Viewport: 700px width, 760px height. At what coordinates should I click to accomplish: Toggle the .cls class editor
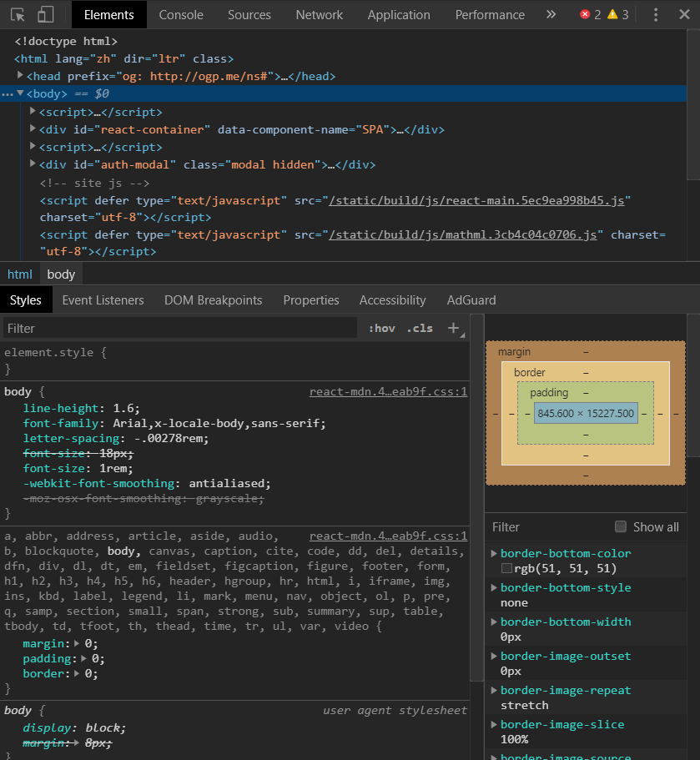(x=420, y=328)
